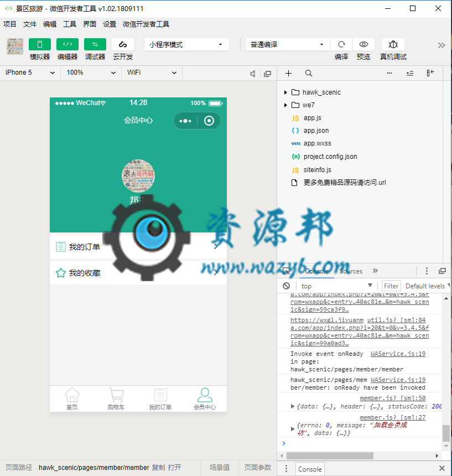The height and width of the screenshot is (476, 452).
Task: Go to 会员中心 tab in bottom bar
Action: [x=205, y=399]
